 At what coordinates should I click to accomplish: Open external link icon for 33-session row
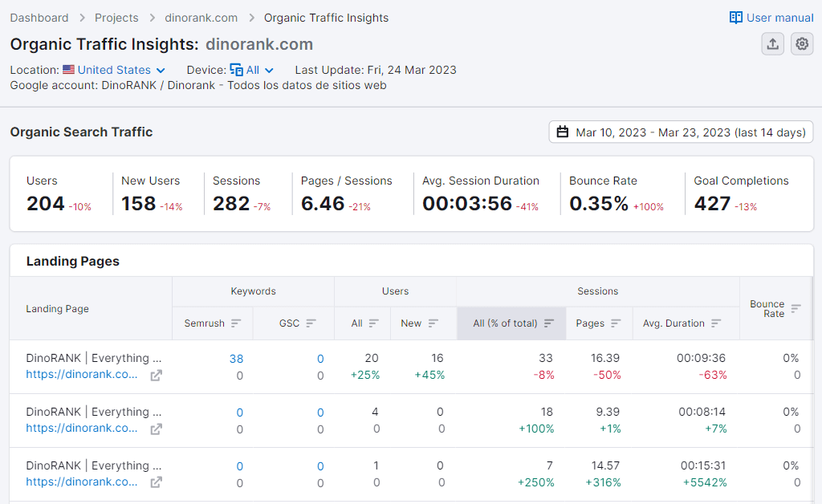tap(157, 375)
